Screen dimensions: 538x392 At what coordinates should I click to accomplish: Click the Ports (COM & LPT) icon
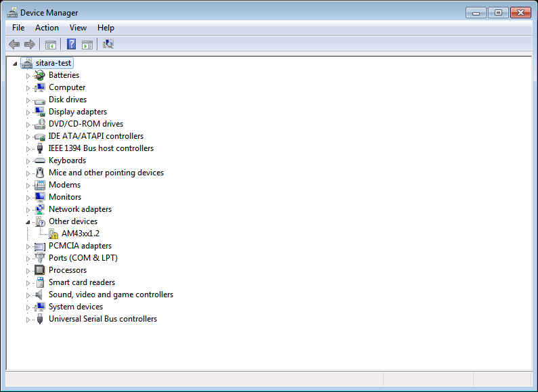coord(40,258)
